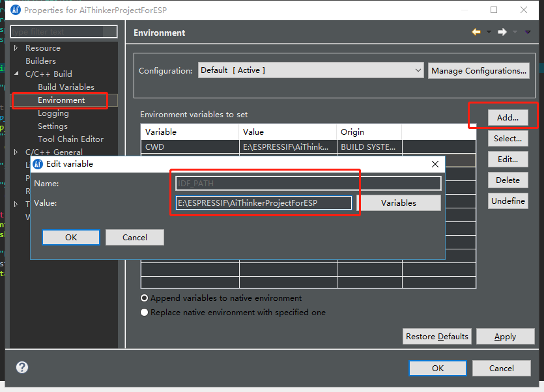The width and height of the screenshot is (544, 392).
Task: Click Restore Defaults button
Action: tap(437, 337)
